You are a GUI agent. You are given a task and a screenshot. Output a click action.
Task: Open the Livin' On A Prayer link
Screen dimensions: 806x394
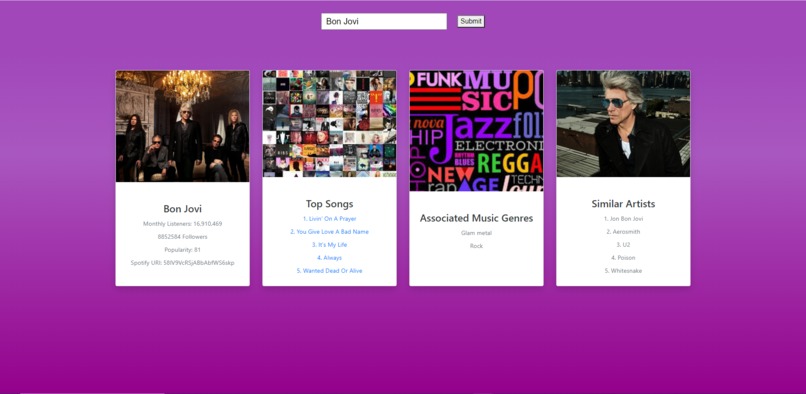pos(329,219)
